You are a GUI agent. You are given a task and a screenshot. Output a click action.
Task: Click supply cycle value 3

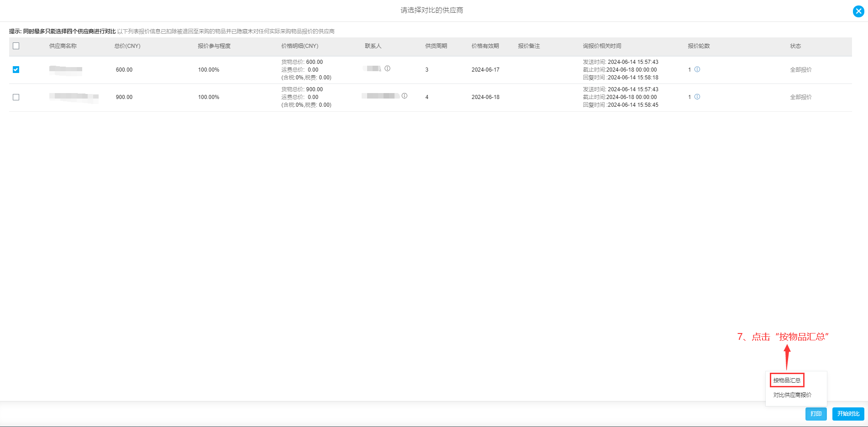click(427, 70)
